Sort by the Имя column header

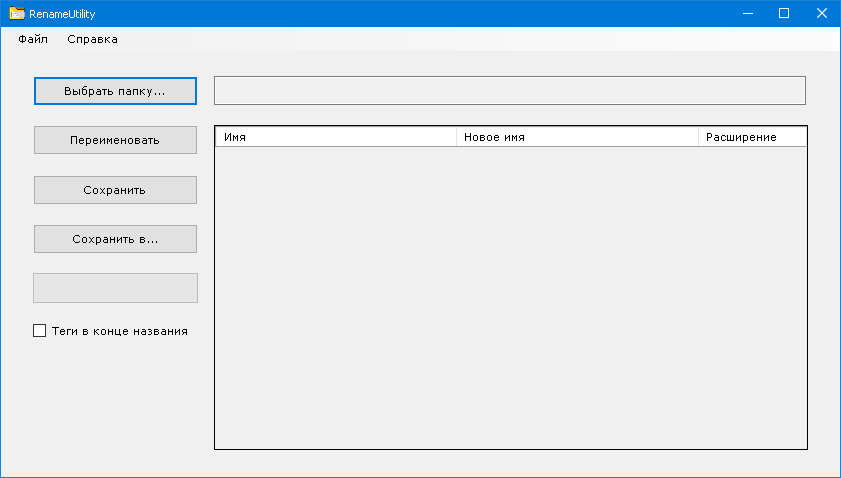tap(336, 137)
